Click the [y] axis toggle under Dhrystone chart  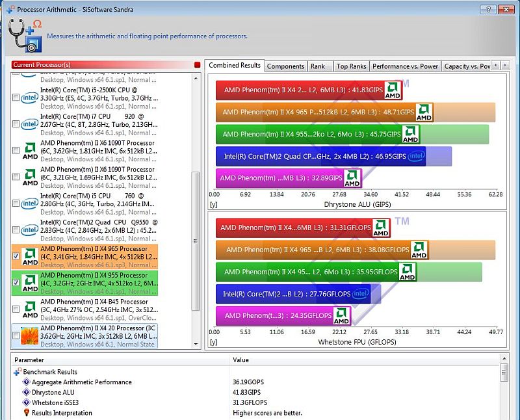pos(214,204)
